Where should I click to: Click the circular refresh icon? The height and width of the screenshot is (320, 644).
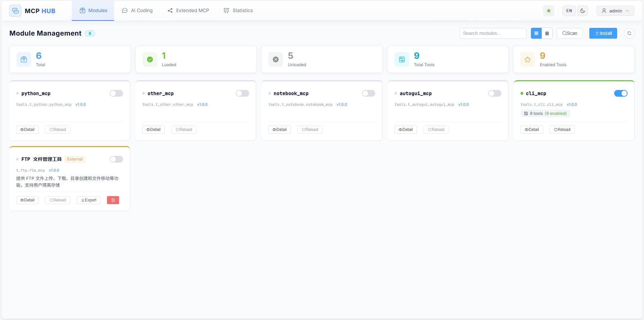click(629, 33)
